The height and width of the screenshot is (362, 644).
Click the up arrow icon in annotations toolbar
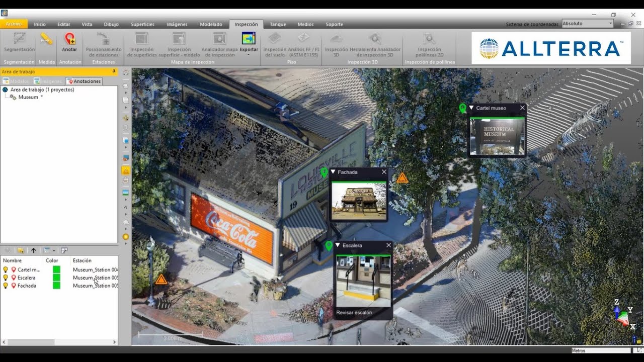tap(34, 250)
